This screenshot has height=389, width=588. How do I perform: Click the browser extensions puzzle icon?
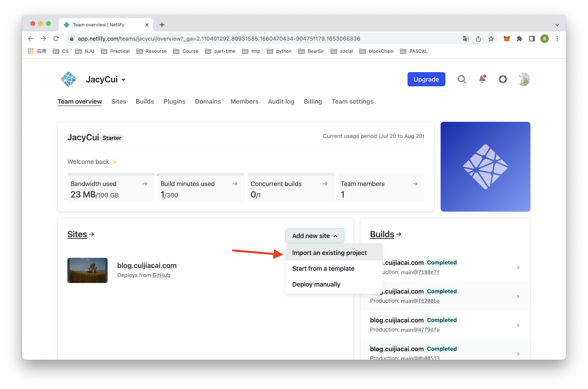coord(520,39)
